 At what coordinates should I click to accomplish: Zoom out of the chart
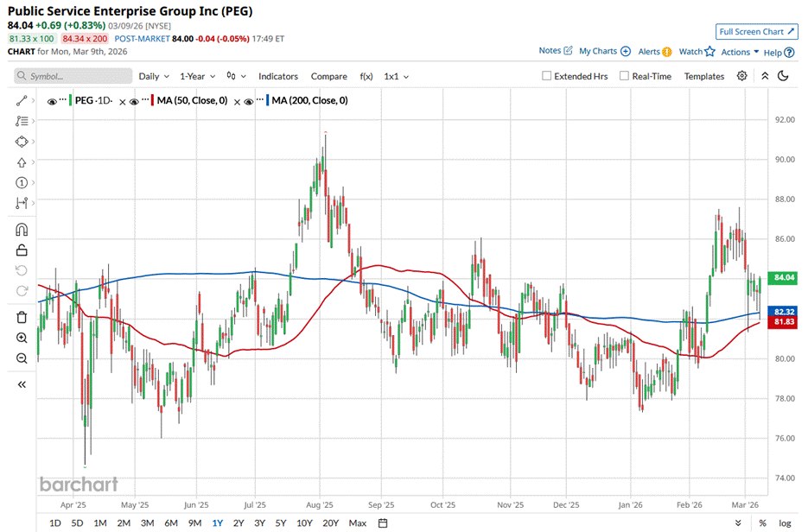tap(22, 358)
